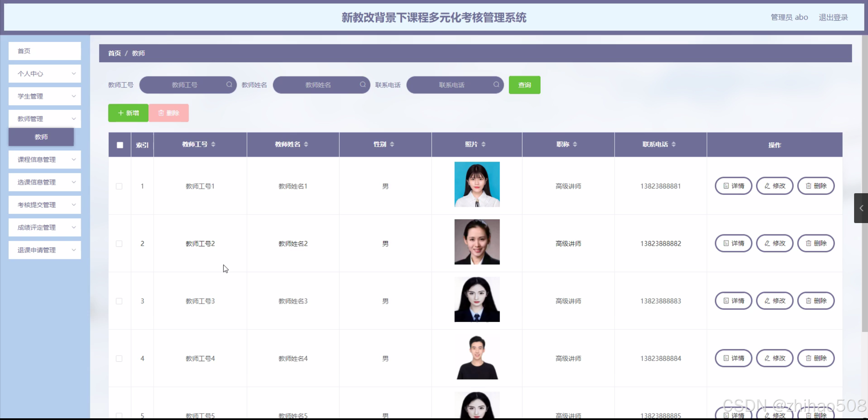Viewport: 868px width, 420px height.
Task: Click search icon in 联系电话 field
Action: pos(496,84)
